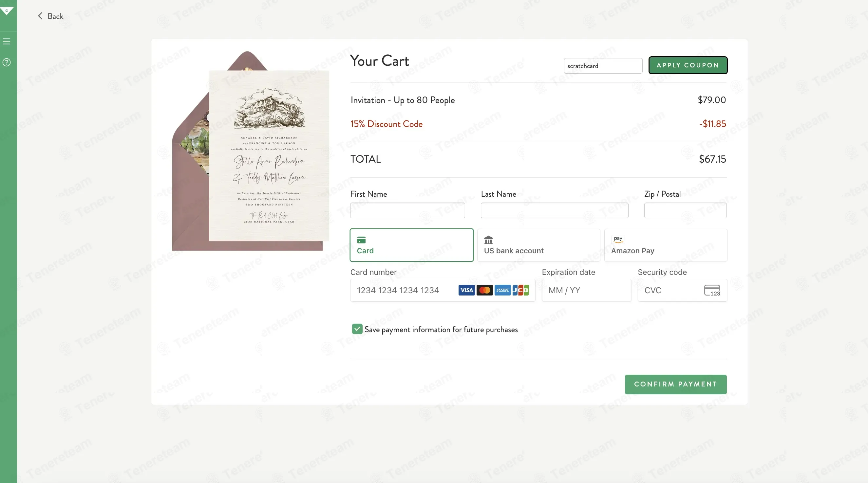Click the CVC card hint icon
868x483 pixels.
tap(712, 291)
